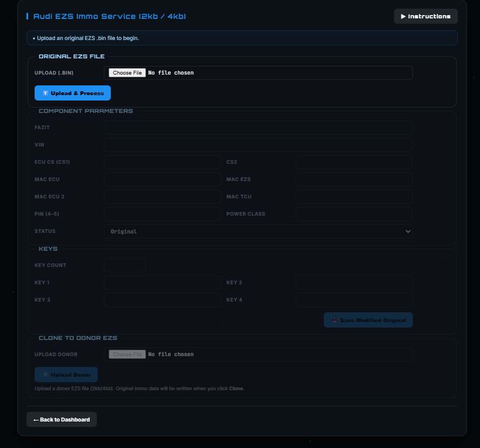Click the MAC ECU field

162,179
